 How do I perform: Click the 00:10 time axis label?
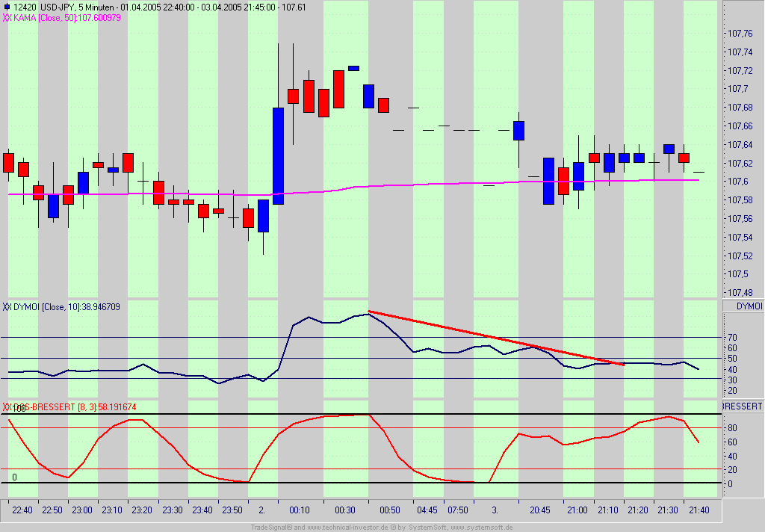[x=300, y=510]
